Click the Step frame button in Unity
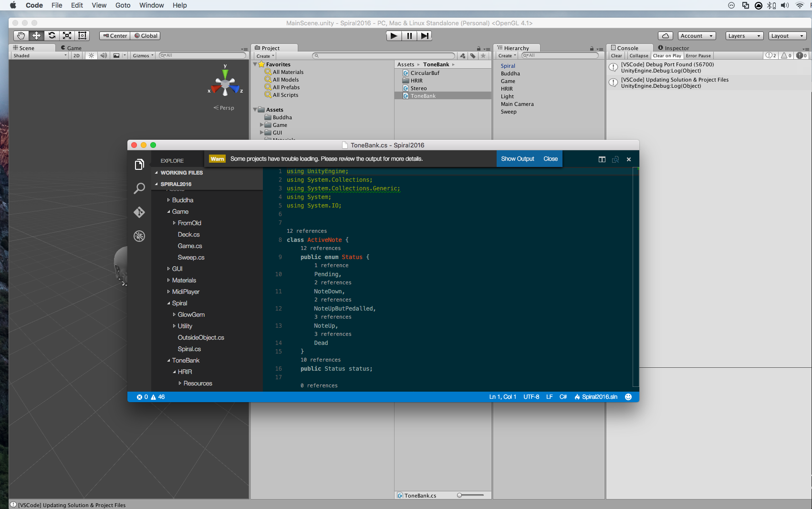 [x=425, y=36]
